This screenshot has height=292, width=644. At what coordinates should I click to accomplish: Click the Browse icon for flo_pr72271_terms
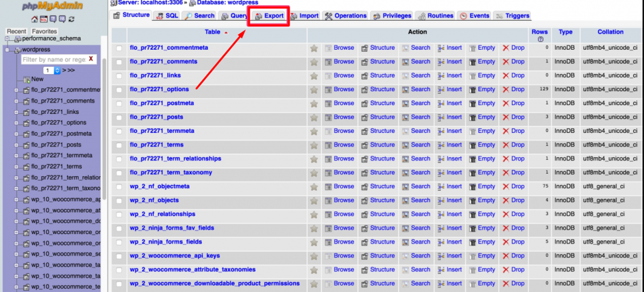(328, 145)
